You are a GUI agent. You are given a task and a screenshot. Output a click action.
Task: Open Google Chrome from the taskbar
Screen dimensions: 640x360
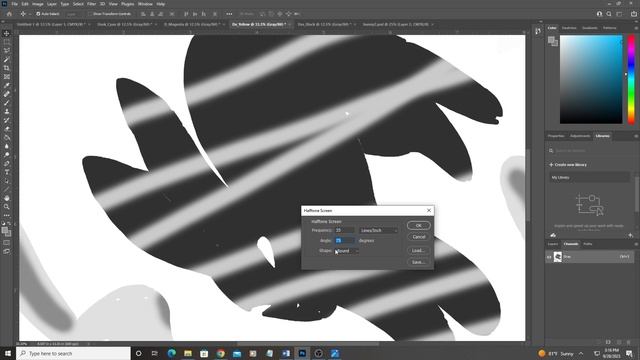221,353
